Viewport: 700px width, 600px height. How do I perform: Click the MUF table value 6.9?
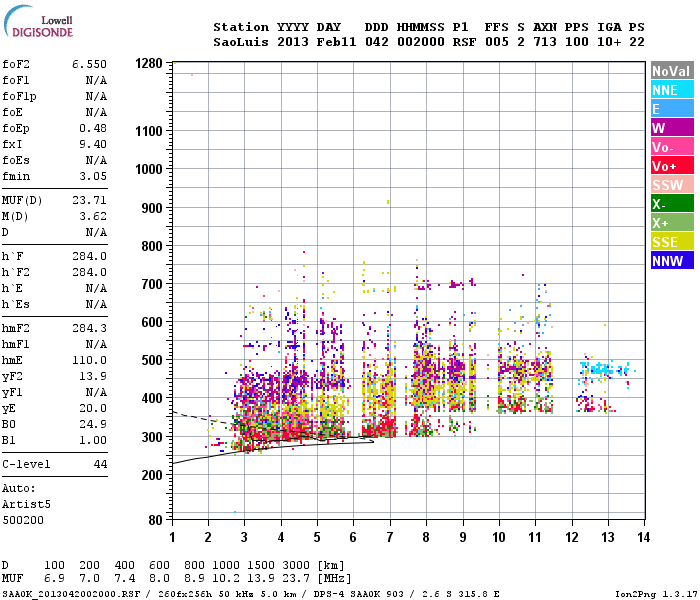(x=54, y=579)
